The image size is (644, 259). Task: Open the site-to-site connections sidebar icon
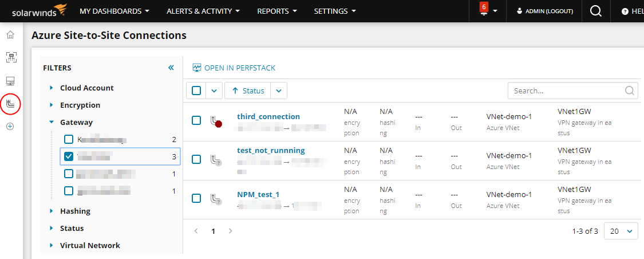click(x=10, y=104)
